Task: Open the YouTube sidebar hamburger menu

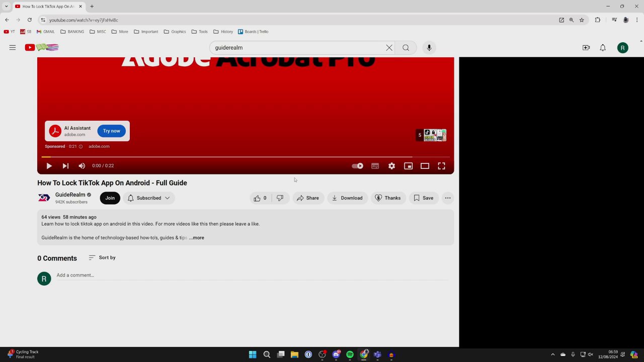Action: coord(13,47)
